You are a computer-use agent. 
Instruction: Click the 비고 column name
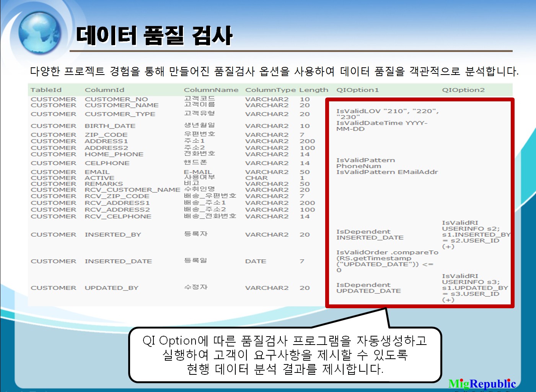click(192, 183)
